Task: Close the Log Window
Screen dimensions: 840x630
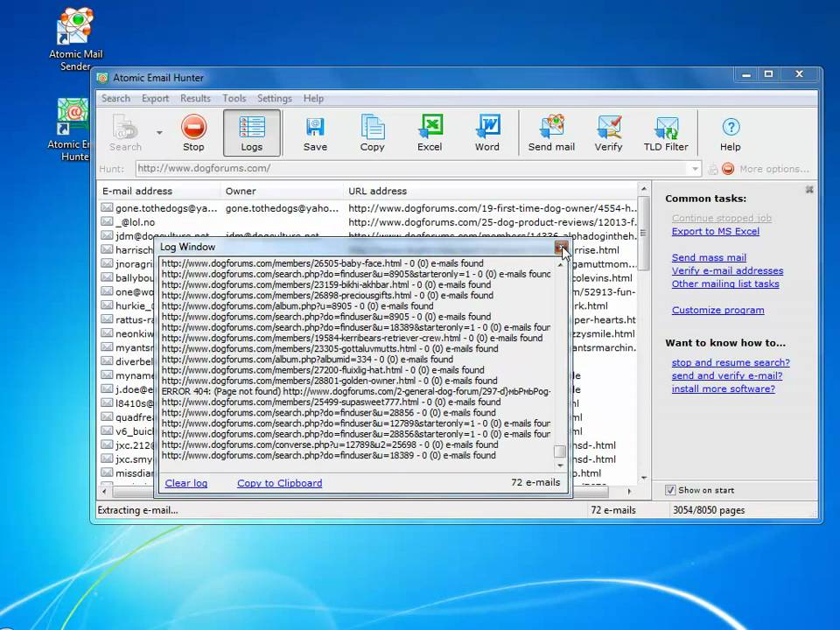Action: [x=561, y=248]
